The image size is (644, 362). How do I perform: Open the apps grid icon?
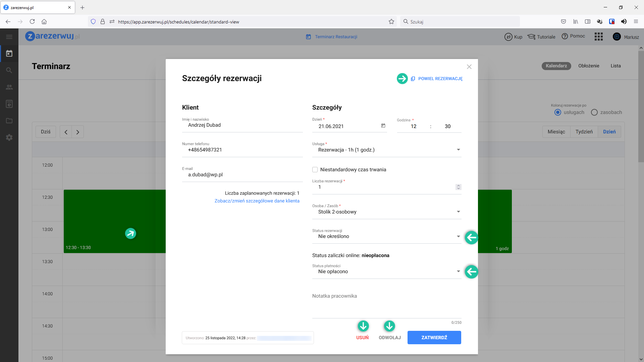599,37
